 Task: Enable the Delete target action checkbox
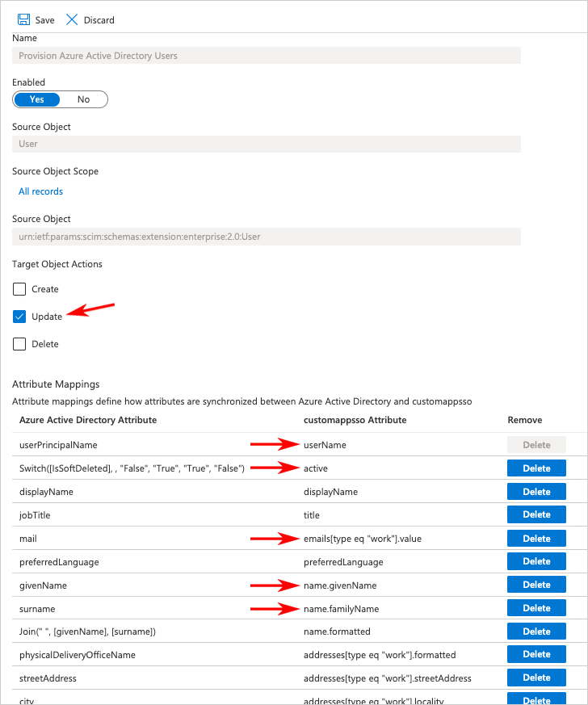[x=20, y=344]
